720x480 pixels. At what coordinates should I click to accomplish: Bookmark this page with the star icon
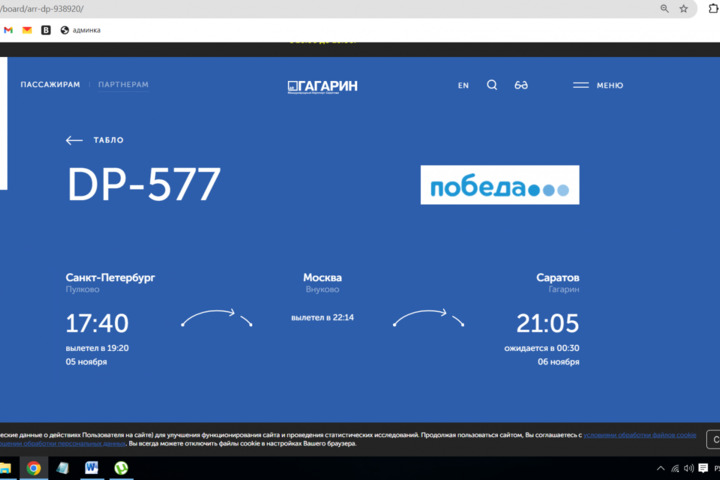pos(684,8)
